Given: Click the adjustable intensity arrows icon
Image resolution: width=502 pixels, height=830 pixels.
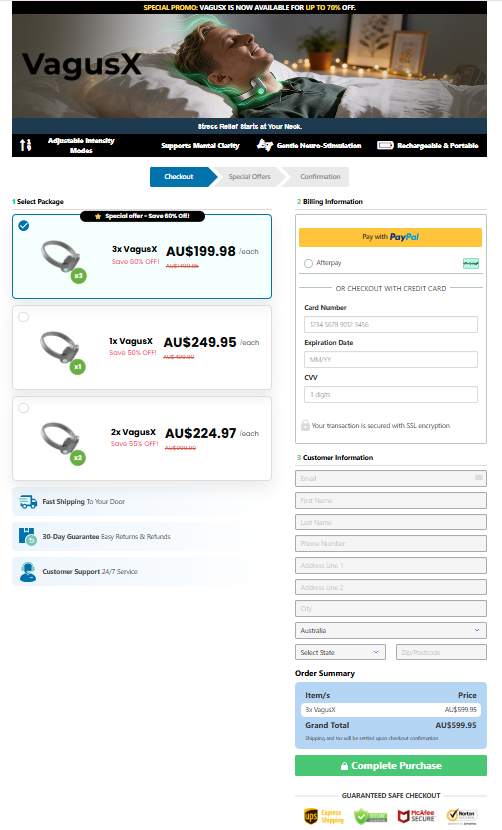Looking at the screenshot, I should (x=25, y=145).
